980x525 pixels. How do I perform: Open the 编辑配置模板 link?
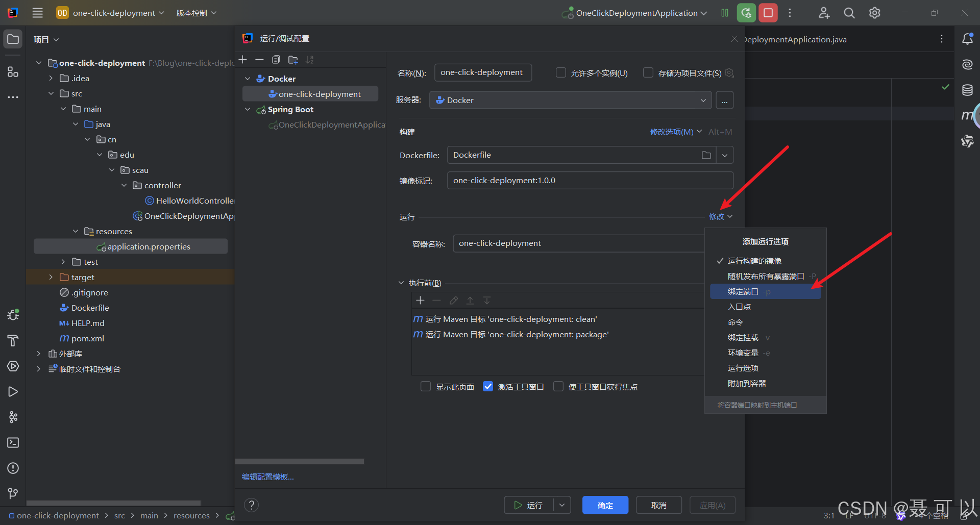click(267, 477)
